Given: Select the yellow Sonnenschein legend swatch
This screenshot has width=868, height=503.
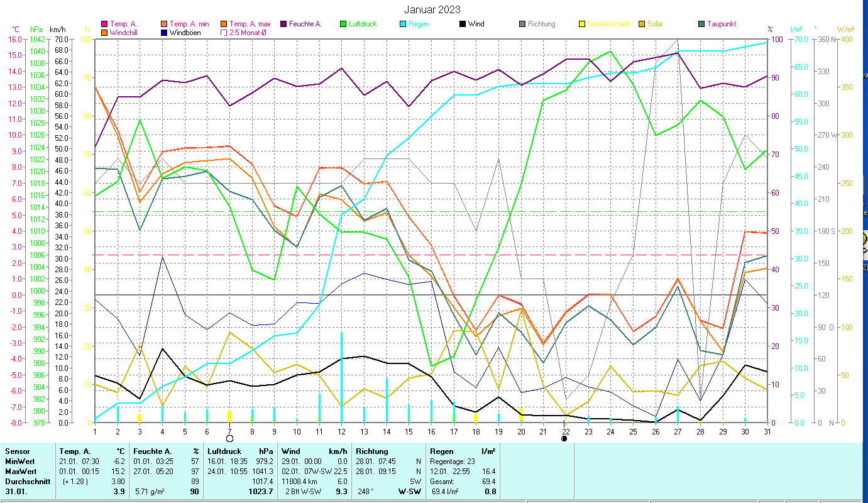Looking at the screenshot, I should coord(581,24).
